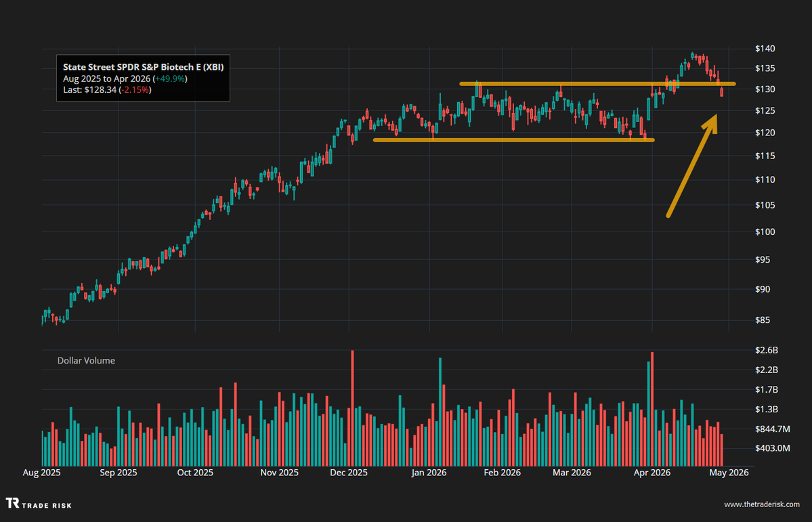
Task: Click the $2.6B volume axis label
Action: point(766,350)
